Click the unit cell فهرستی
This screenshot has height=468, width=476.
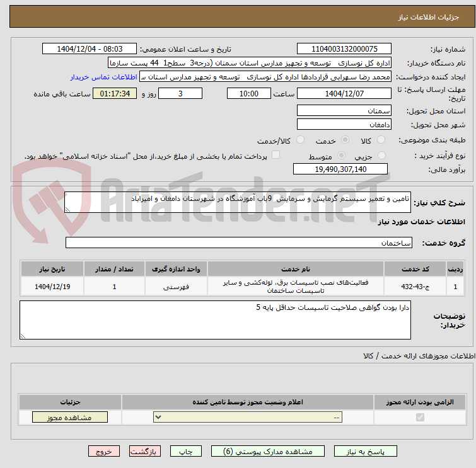click(x=176, y=287)
